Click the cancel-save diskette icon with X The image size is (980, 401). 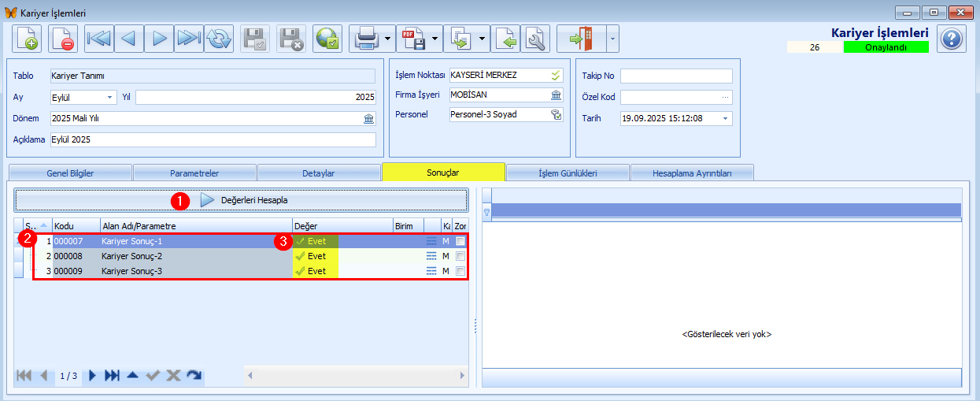[292, 39]
